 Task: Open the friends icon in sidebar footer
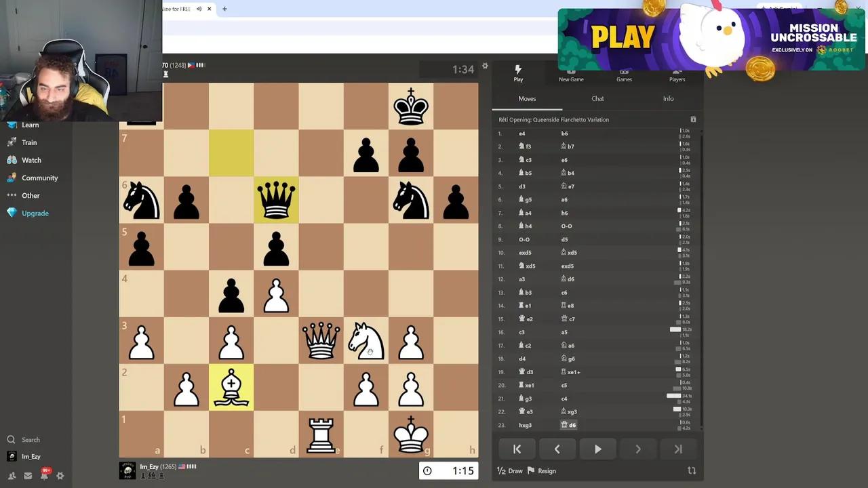(12, 476)
